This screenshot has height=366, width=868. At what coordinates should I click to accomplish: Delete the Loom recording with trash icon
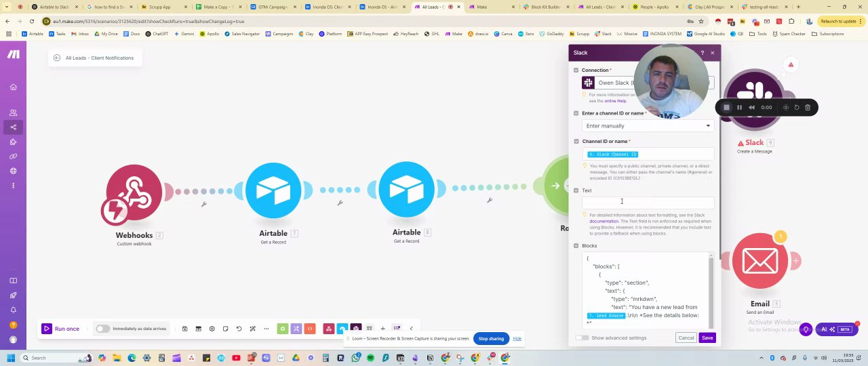tap(807, 107)
